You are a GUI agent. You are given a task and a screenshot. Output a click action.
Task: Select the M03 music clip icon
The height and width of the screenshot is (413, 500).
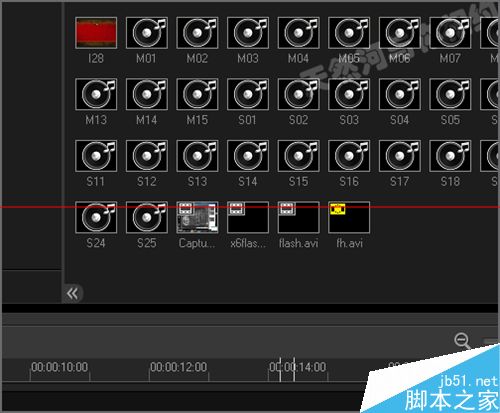coord(248,33)
